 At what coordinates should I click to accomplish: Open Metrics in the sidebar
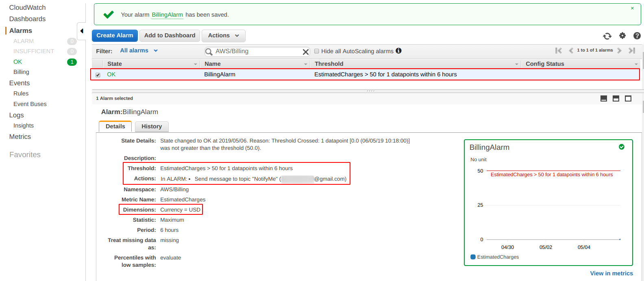pos(20,137)
